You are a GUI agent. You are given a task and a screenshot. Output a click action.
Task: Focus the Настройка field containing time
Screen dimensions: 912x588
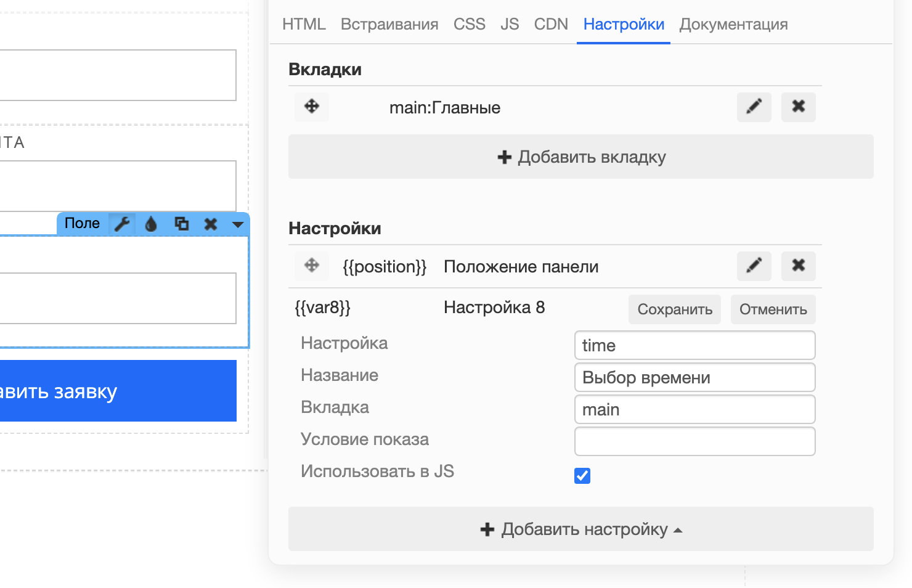[695, 345]
